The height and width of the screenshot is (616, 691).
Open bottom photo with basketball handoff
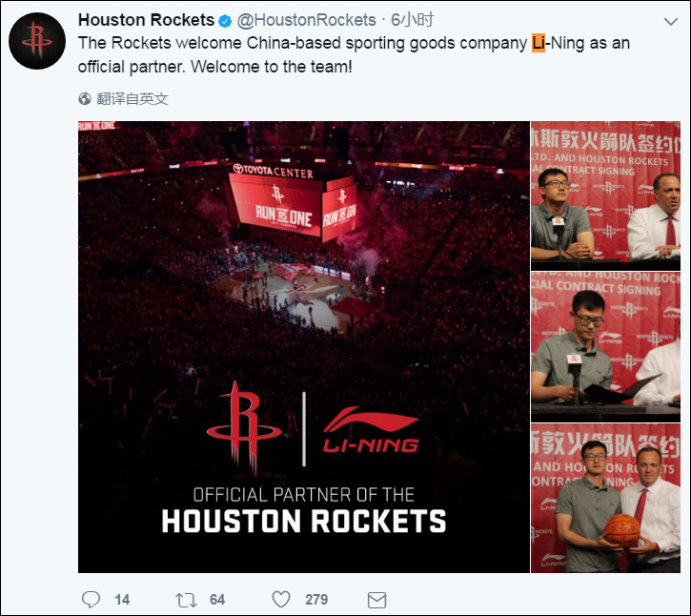605,499
